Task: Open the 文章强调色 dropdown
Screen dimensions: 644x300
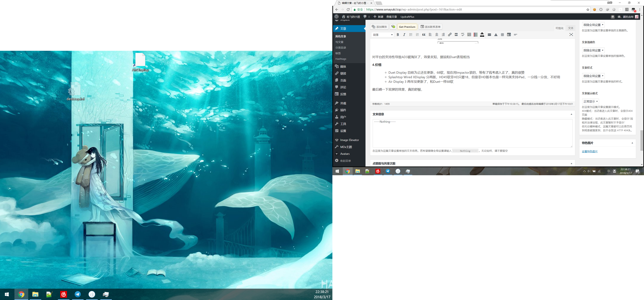Action: [593, 50]
